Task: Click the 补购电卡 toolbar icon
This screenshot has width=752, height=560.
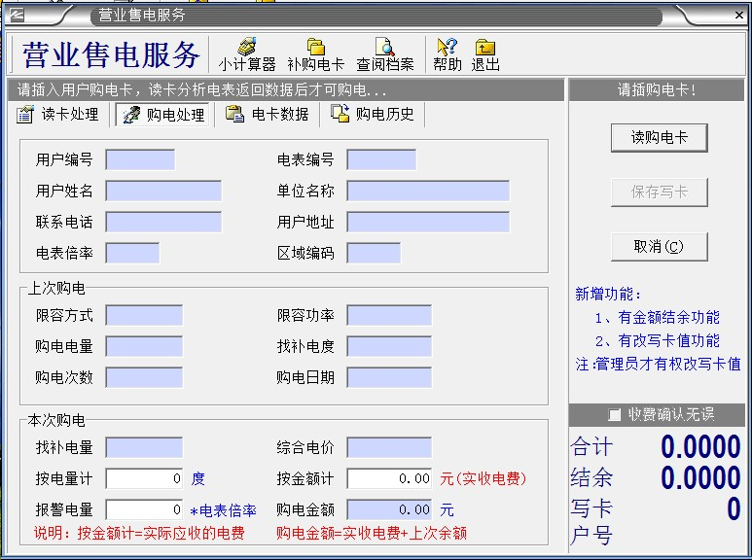Action: (x=315, y=54)
